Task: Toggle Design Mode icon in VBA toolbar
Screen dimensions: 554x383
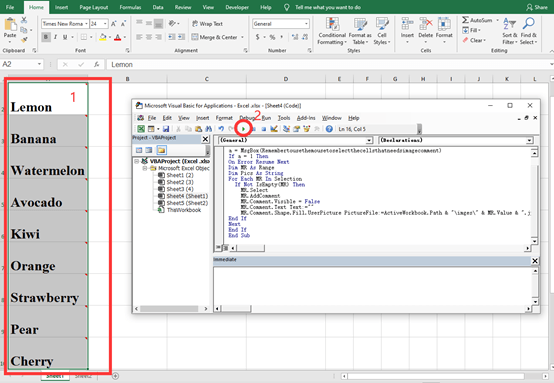Action: [x=274, y=129]
